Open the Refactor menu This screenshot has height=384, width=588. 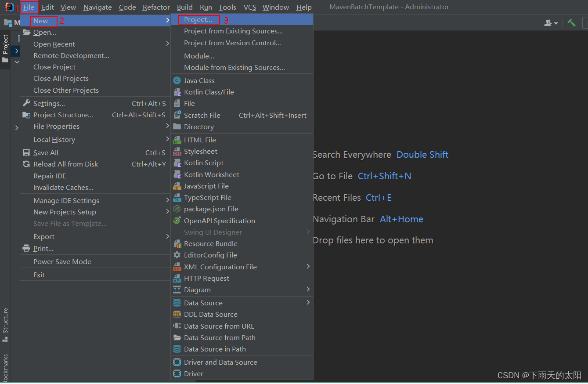[156, 7]
